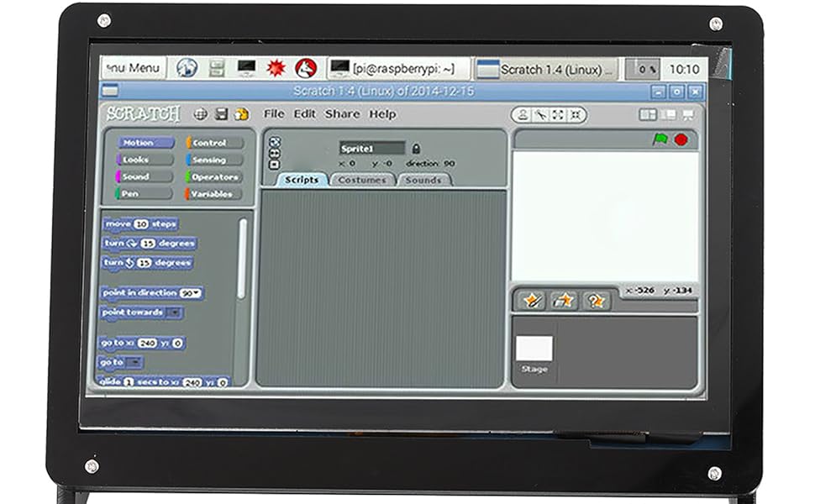Image resolution: width=815 pixels, height=504 pixels.
Task: Open the point in direction 90 dropdown
Action: pos(196,293)
